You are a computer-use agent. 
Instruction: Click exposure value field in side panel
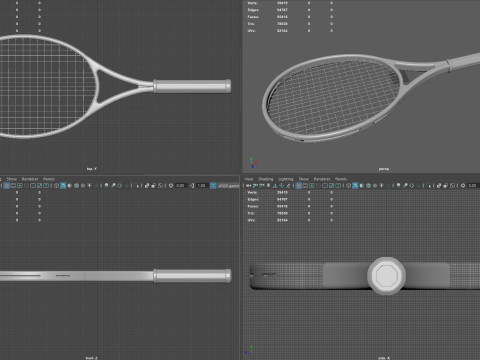(473, 185)
